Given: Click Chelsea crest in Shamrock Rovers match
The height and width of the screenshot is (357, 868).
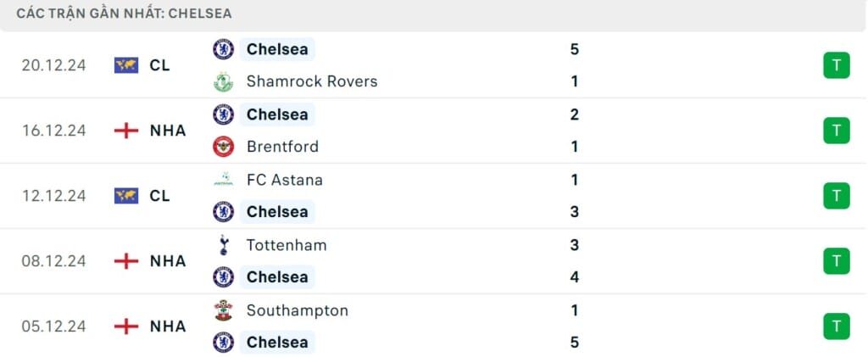Looking at the screenshot, I should point(223,49).
